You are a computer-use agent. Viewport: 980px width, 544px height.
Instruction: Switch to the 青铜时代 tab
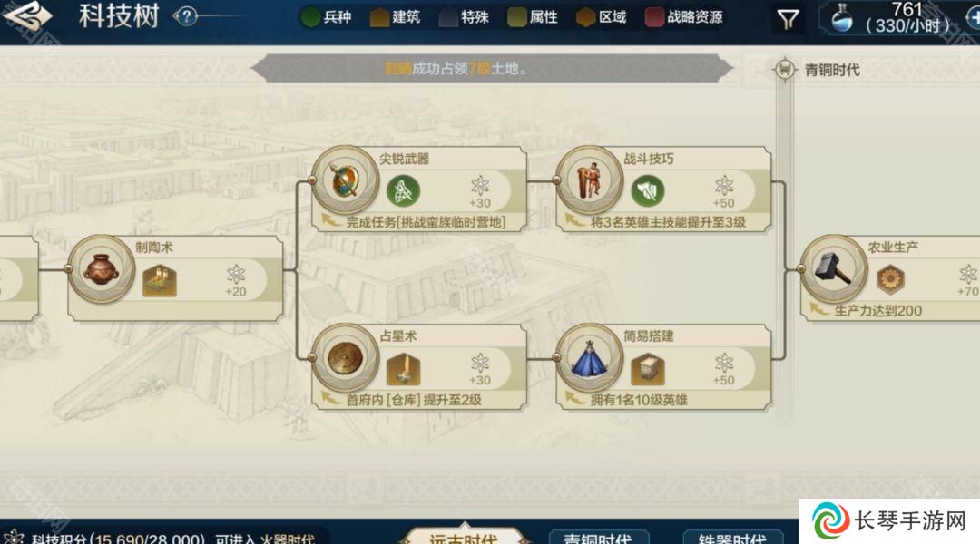coord(598,537)
